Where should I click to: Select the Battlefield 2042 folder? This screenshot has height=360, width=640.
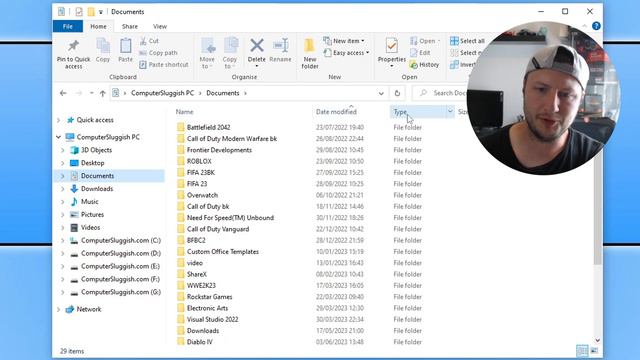[x=209, y=127]
